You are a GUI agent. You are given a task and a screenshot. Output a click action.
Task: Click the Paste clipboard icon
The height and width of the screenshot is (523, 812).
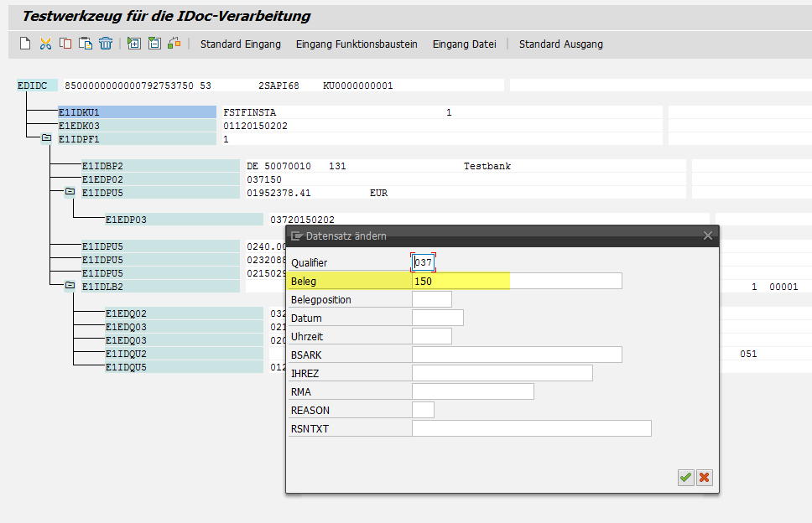point(86,44)
